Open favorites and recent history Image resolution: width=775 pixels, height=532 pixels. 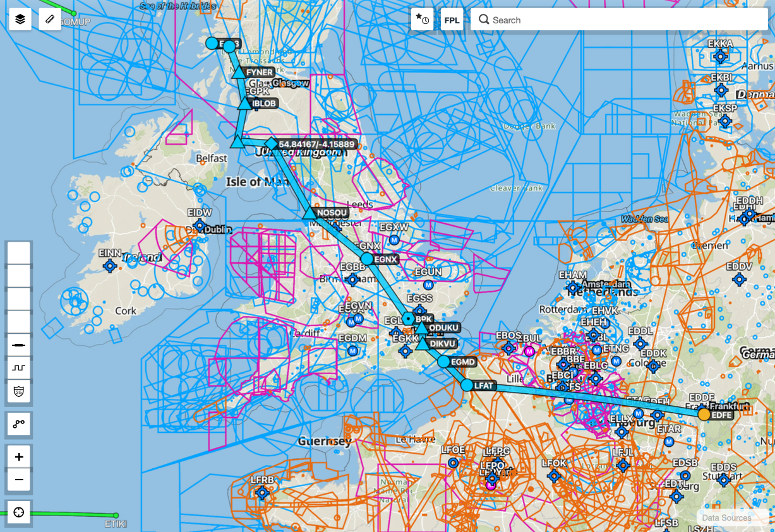tap(422, 20)
